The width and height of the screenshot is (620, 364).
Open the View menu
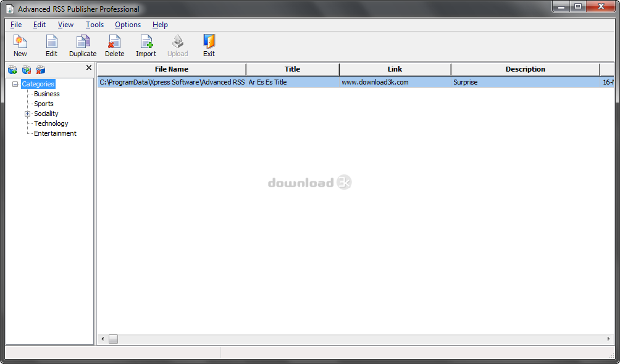[65, 25]
